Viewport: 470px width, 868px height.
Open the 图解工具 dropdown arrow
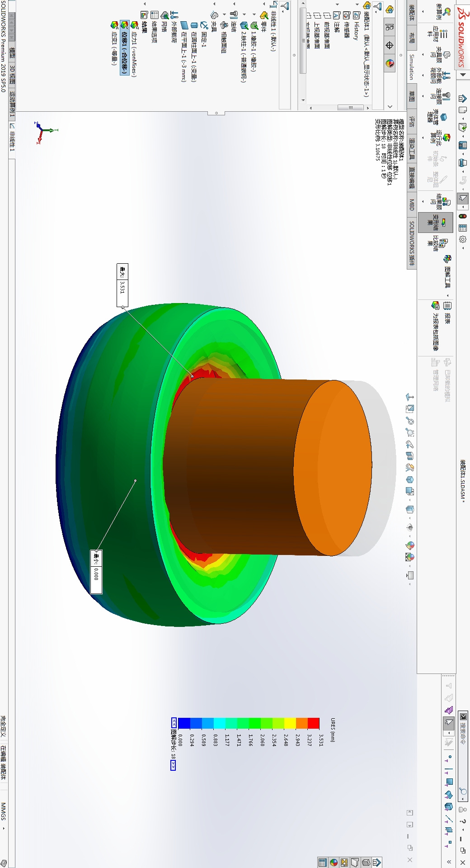(447, 295)
